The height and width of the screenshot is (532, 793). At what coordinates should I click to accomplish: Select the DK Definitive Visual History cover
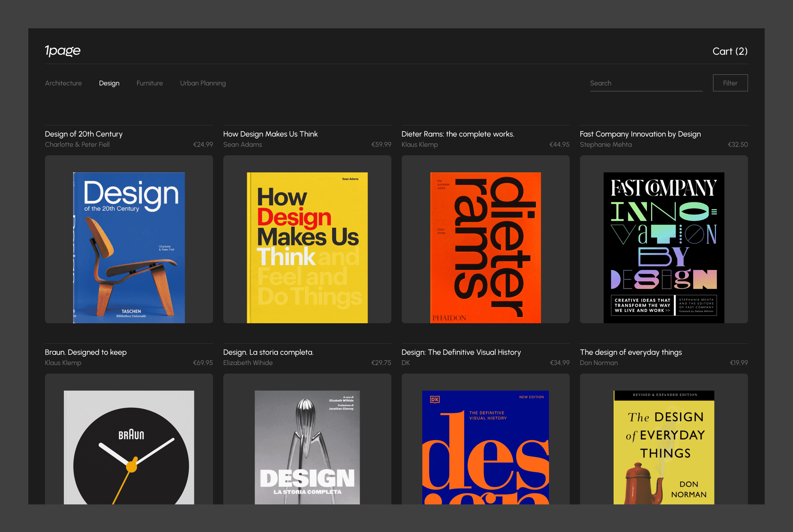(485, 447)
